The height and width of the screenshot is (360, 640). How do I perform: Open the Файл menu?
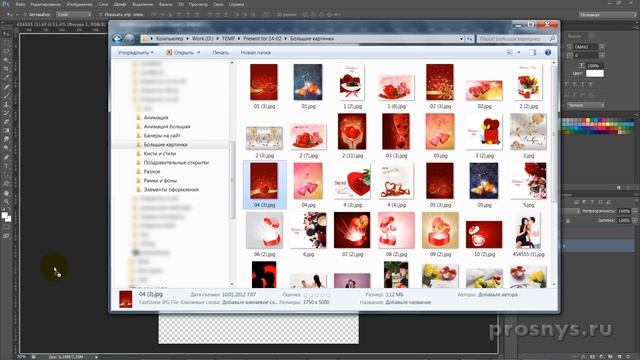[x=20, y=4]
